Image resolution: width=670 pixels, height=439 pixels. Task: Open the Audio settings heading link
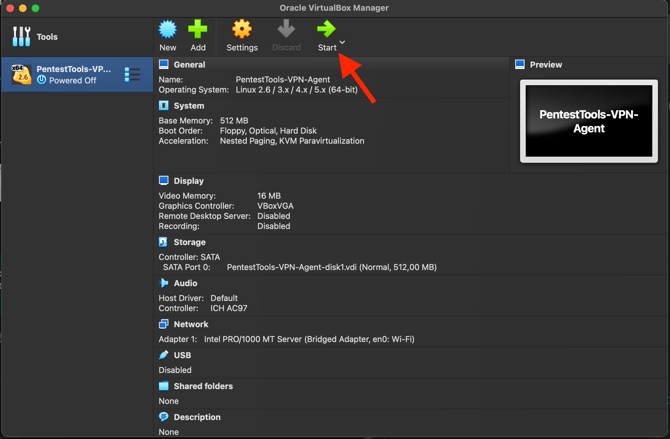[185, 283]
